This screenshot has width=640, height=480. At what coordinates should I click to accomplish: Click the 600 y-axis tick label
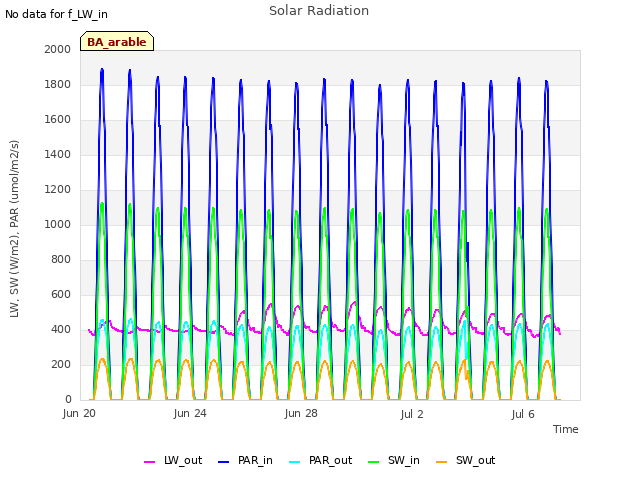click(x=61, y=294)
